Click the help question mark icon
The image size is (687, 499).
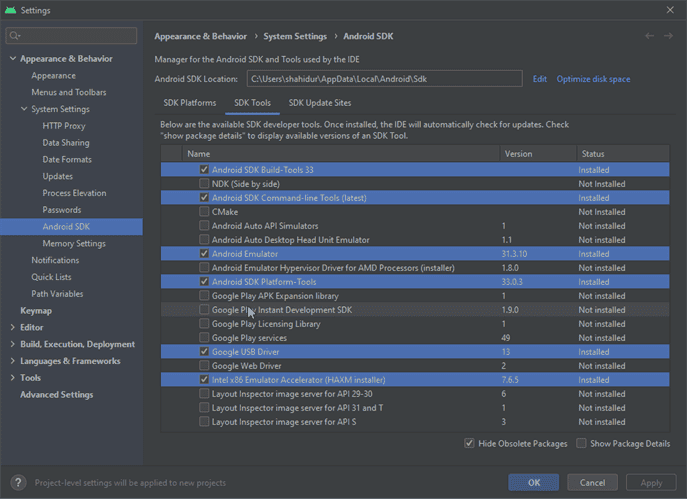17,483
